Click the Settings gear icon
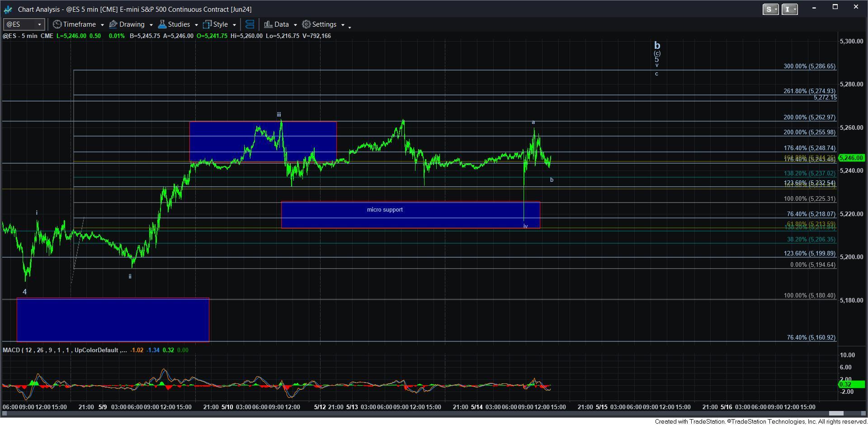This screenshot has height=425, width=868. click(307, 24)
